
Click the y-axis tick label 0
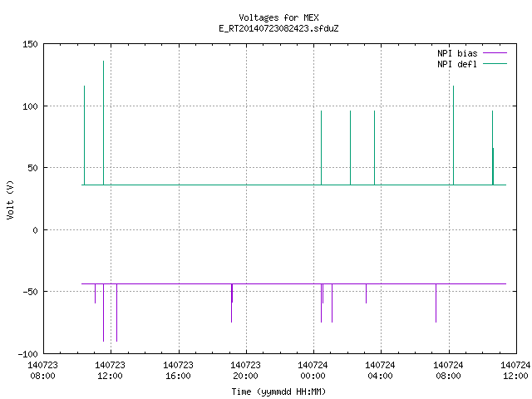[35, 230]
